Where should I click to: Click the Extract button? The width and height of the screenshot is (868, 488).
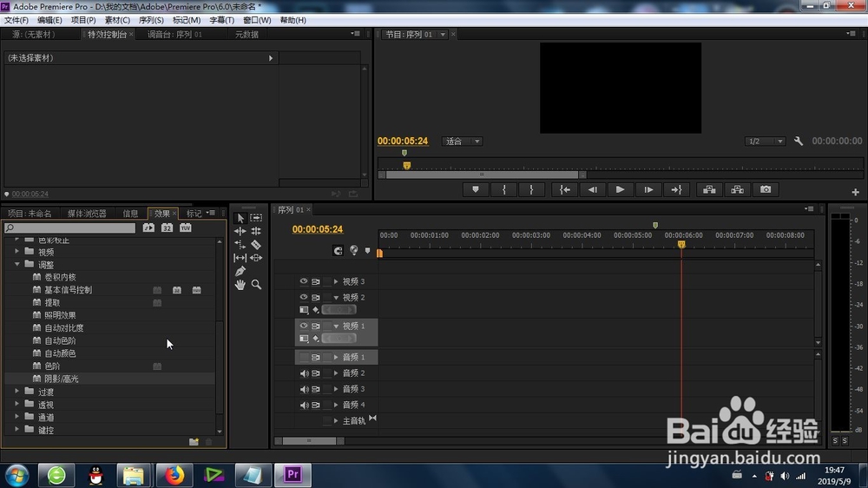[x=737, y=189]
